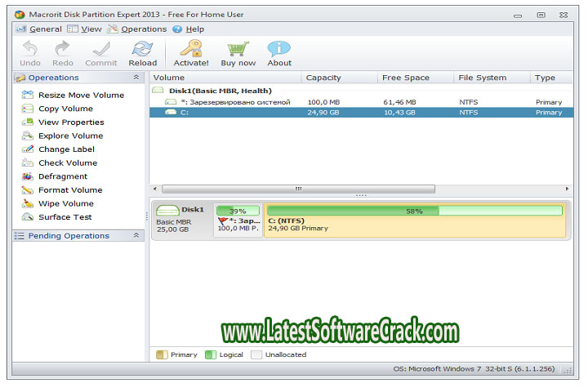Sort by Free Space column header

(416, 78)
